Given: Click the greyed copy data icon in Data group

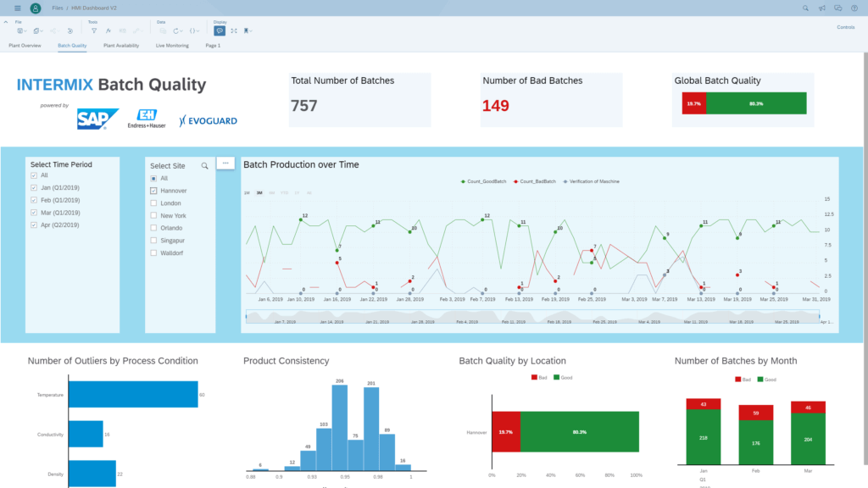Looking at the screenshot, I should [x=163, y=31].
